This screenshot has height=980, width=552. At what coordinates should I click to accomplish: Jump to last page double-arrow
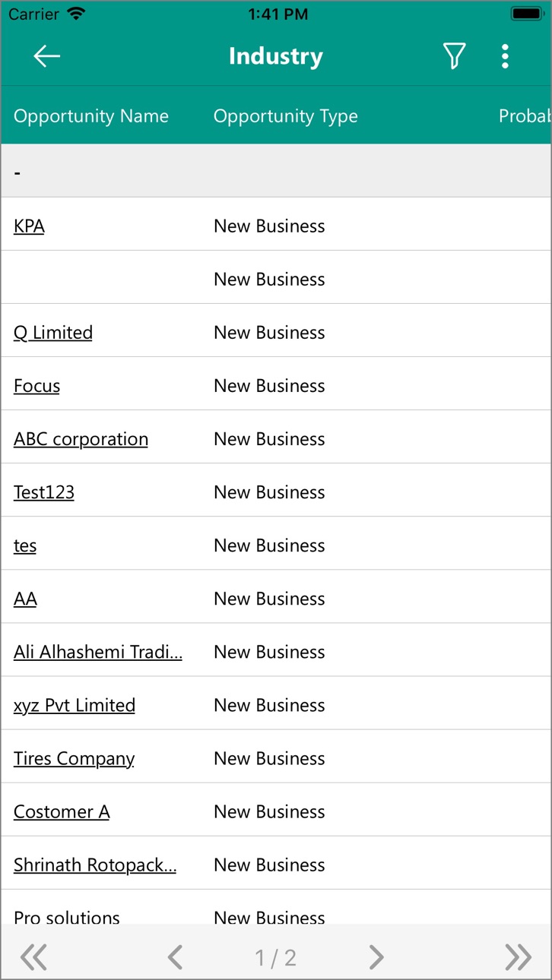coord(518,957)
